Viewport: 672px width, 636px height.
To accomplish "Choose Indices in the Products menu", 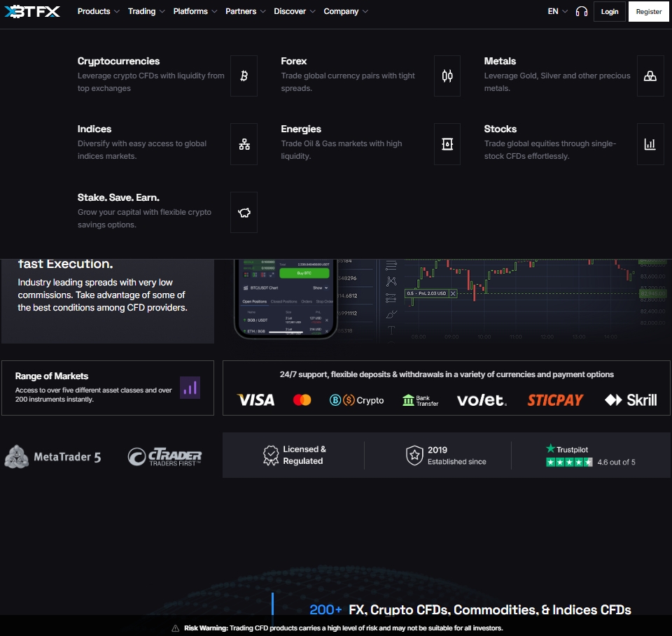I will (167, 144).
